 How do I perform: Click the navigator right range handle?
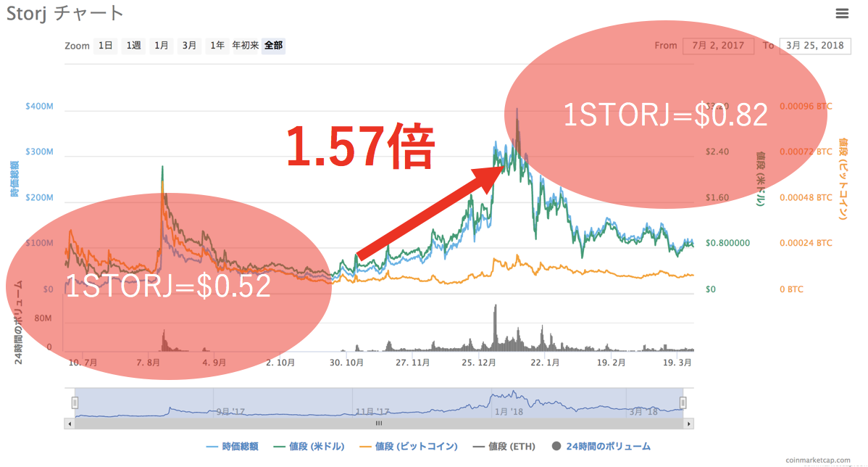click(x=683, y=402)
